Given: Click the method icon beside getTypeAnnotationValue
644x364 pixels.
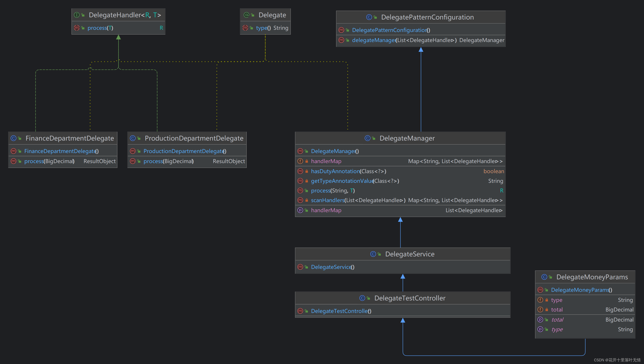Looking at the screenshot, I should 300,181.
